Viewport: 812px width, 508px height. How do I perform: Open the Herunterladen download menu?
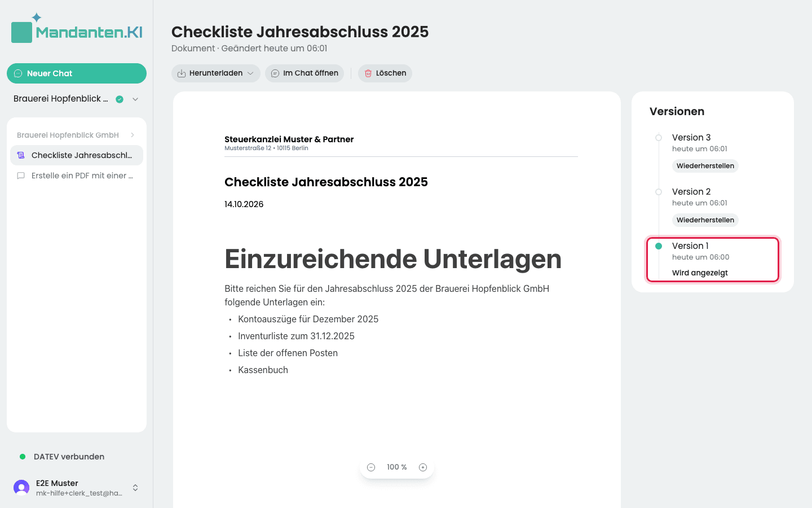point(216,73)
